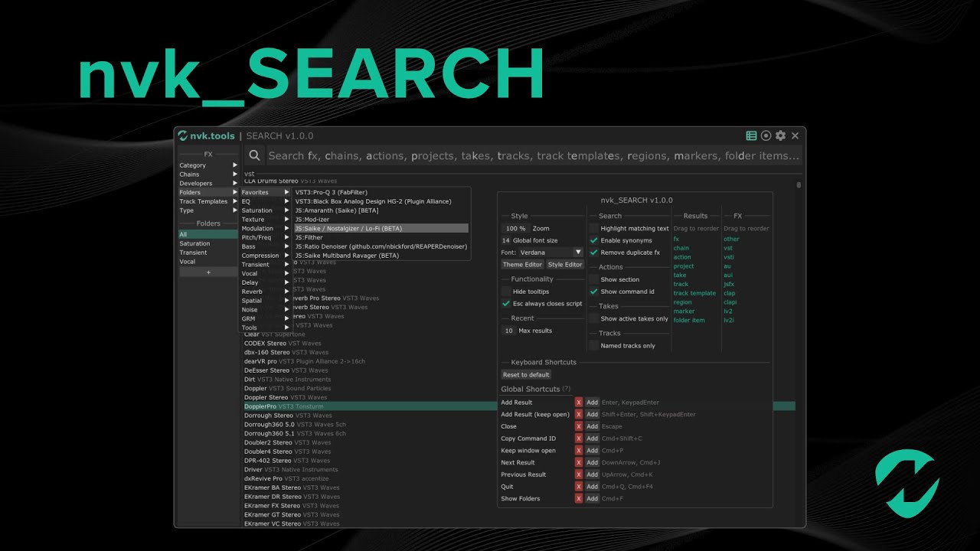980x551 pixels.
Task: Select VST3:Black Box Analog Design HG-2
Action: tap(381, 201)
